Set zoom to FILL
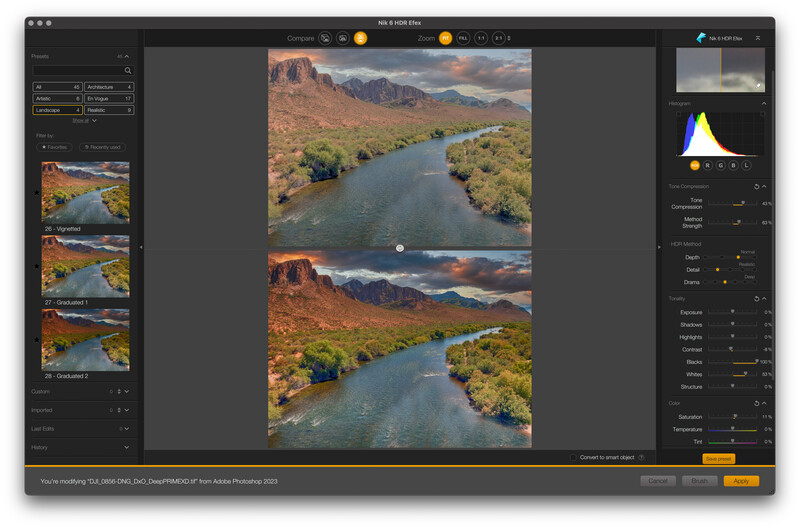This screenshot has width=800, height=528. click(463, 38)
